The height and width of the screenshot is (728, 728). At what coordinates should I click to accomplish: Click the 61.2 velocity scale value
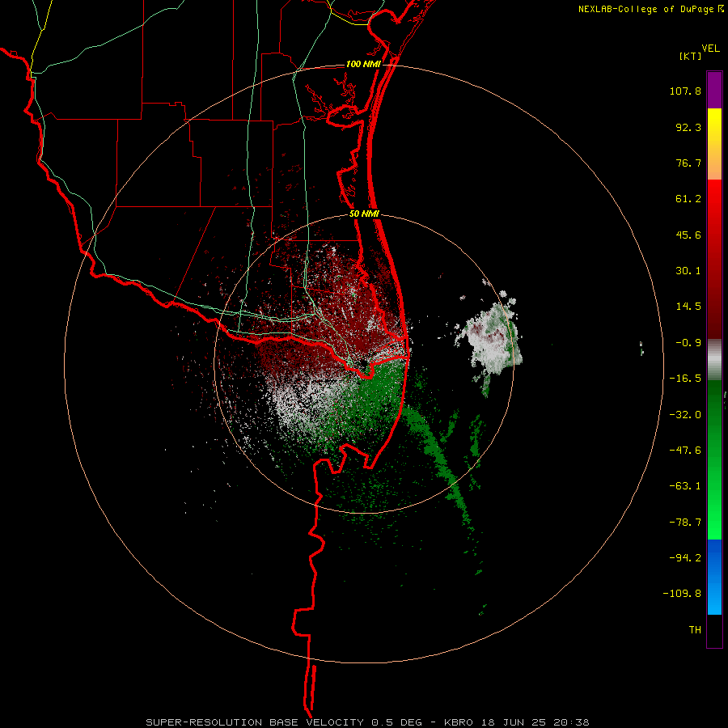click(x=688, y=199)
